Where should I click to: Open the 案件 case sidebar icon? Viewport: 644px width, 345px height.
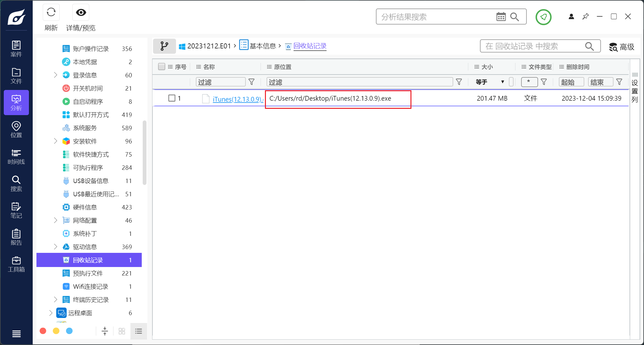(x=16, y=49)
